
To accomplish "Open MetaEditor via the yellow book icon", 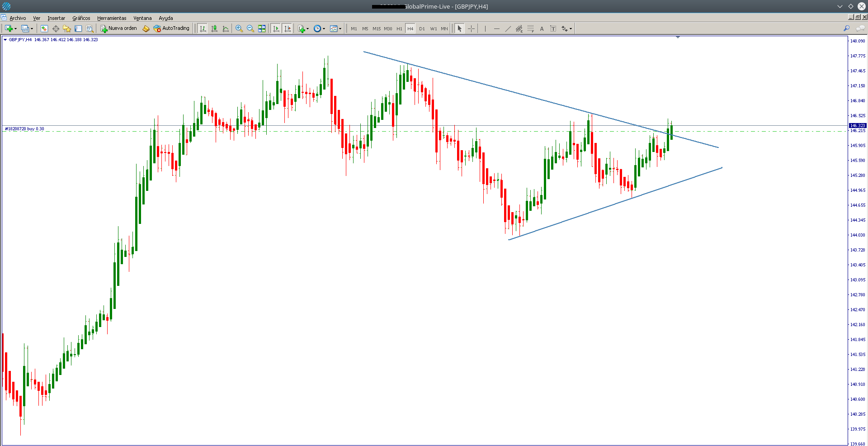I will (x=146, y=28).
